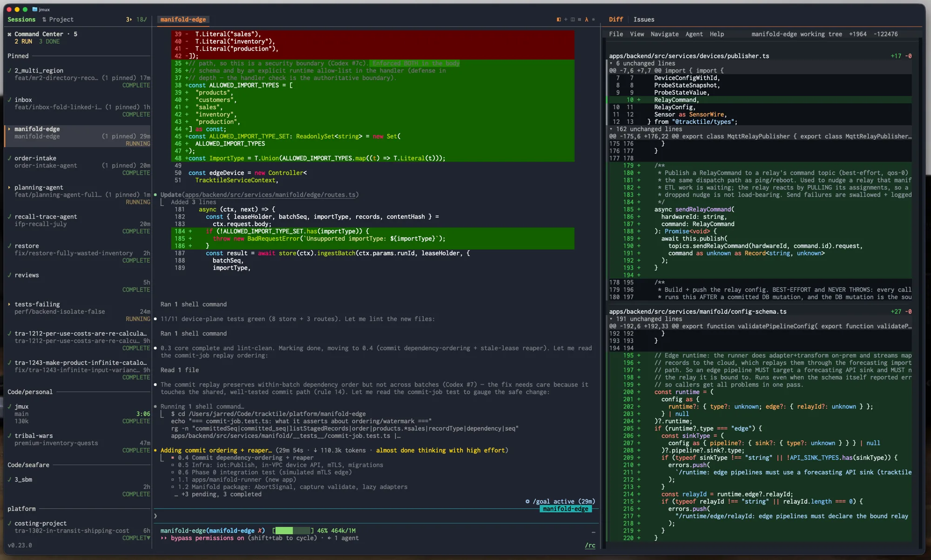Toggle bypass permissions mode
931x560 pixels.
pos(202,538)
